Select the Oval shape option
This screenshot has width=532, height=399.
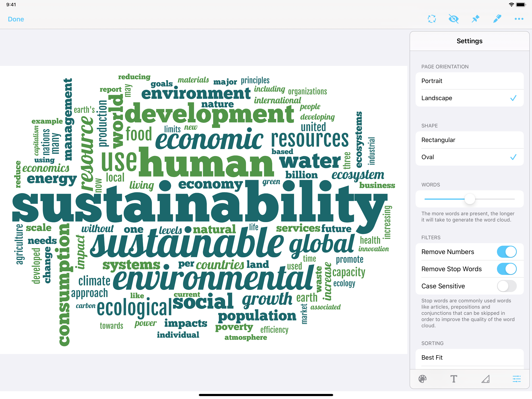click(469, 157)
